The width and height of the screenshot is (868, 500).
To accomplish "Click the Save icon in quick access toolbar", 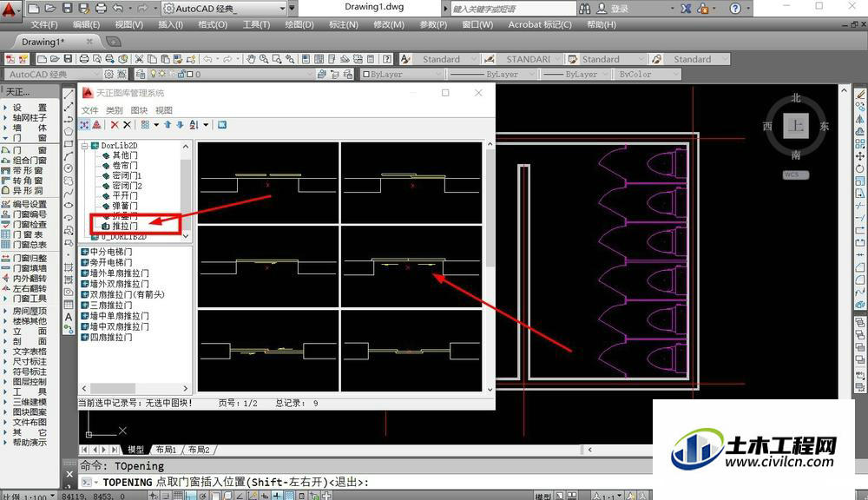I will [x=67, y=9].
